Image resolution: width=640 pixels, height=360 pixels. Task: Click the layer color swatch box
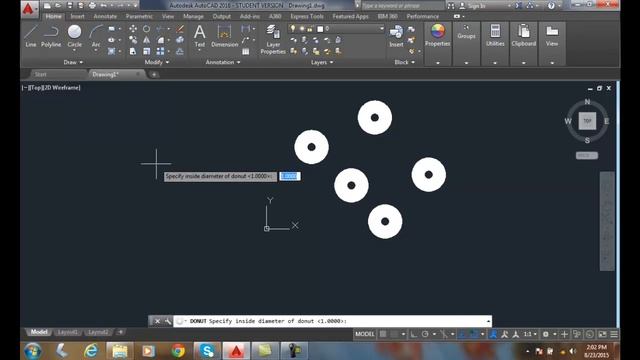[320, 29]
